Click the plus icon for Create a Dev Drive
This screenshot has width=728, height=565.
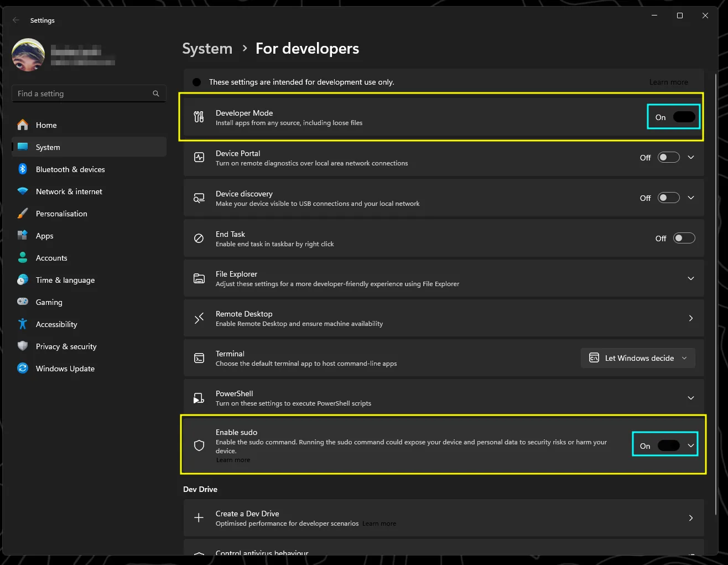coord(199,518)
